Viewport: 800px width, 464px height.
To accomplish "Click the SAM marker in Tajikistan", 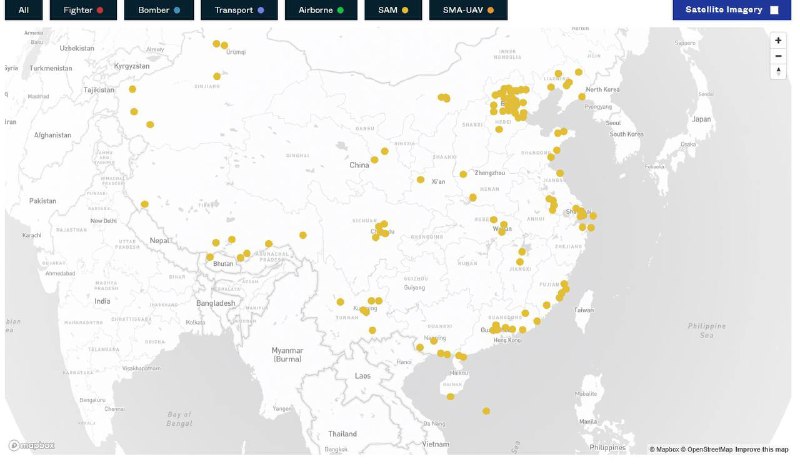I will [132, 89].
